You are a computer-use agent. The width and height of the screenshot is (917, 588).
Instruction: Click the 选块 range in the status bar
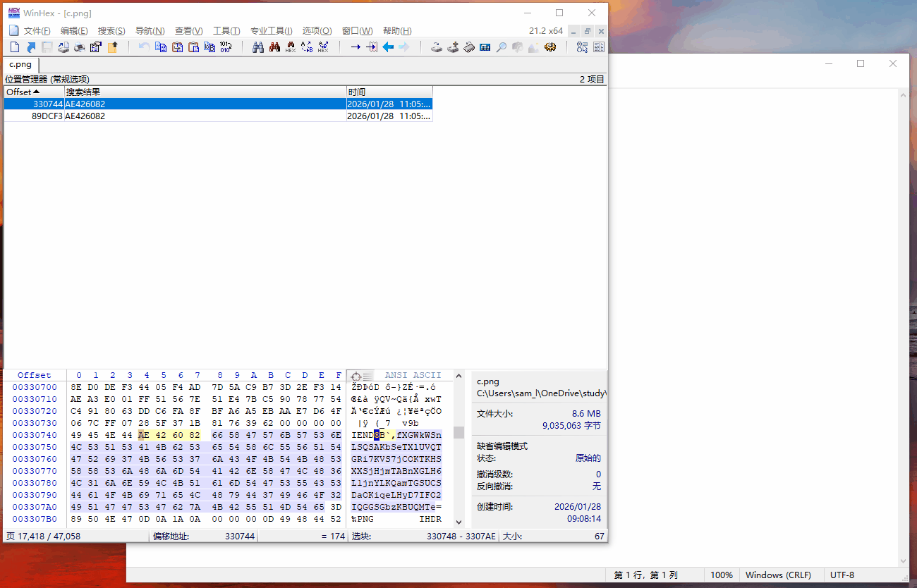(423, 537)
